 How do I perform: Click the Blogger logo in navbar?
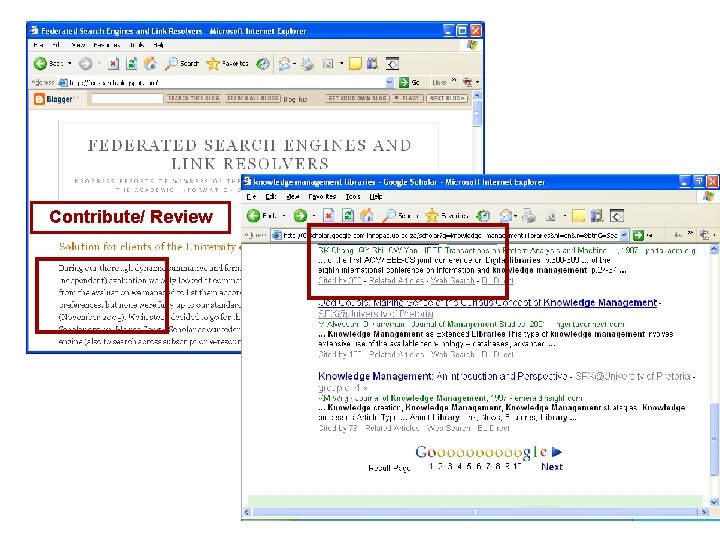53,99
